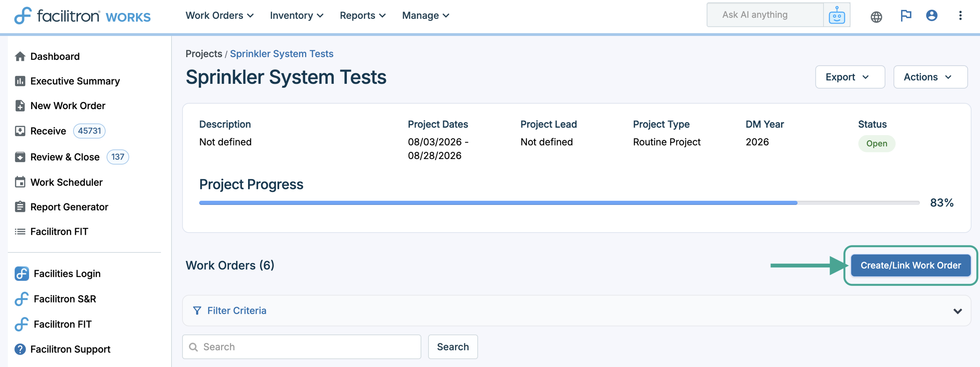Click the Review & Close archive icon
Screen dimensions: 980x367
point(20,157)
